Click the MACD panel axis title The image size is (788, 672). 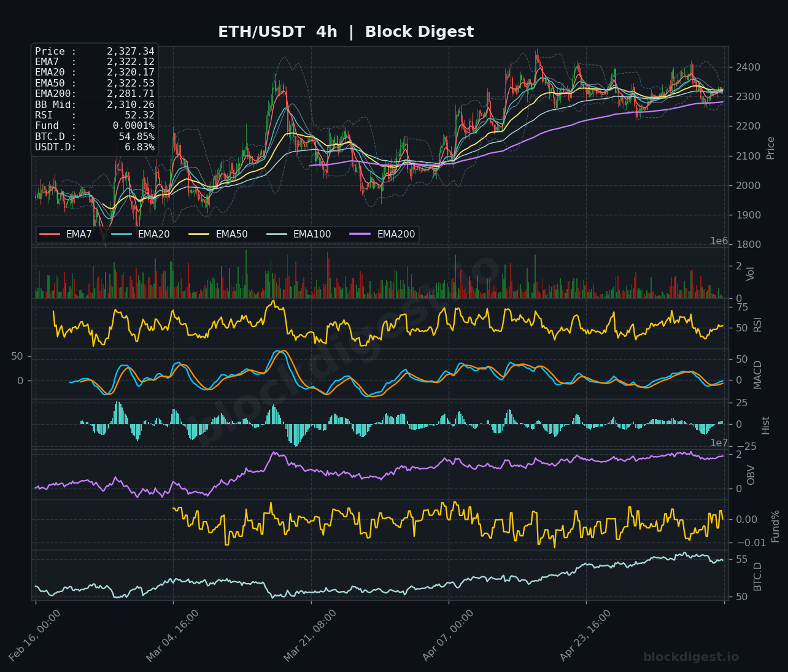pos(757,374)
